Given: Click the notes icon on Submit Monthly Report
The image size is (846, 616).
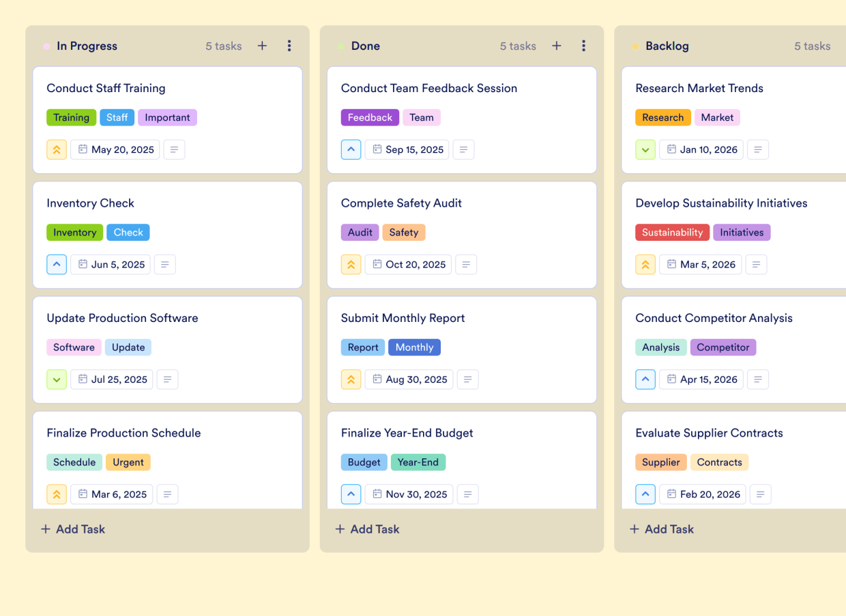Looking at the screenshot, I should pos(467,379).
